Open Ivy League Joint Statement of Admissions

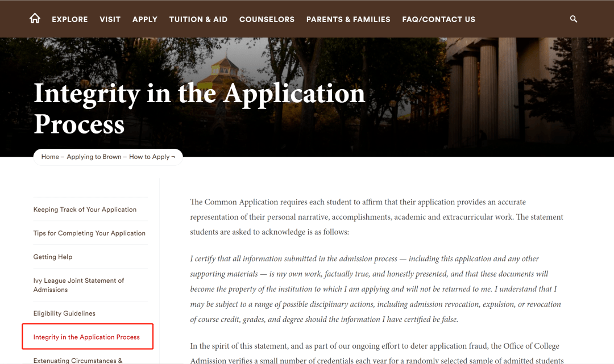tap(78, 285)
